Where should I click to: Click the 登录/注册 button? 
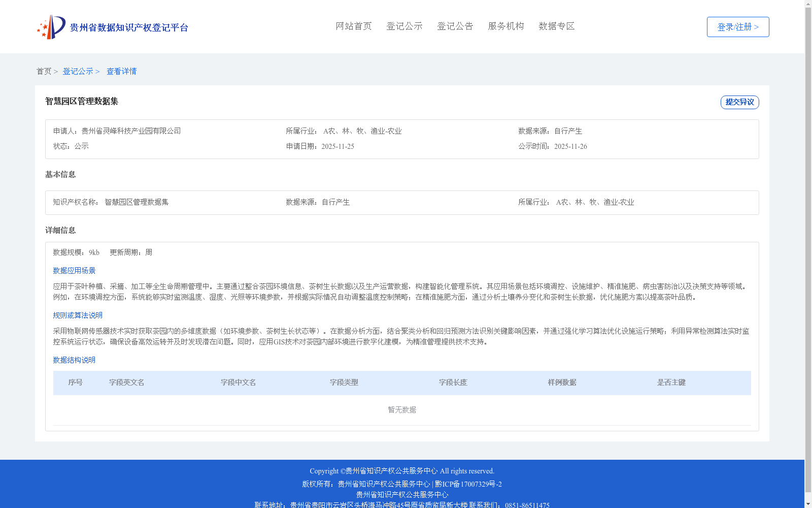[x=738, y=27]
